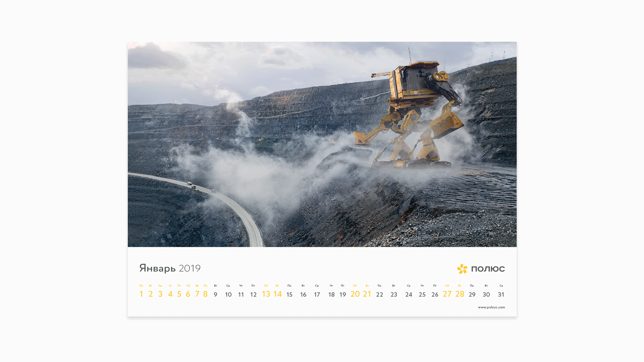644x362 pixels.
Task: Select yellow date 28 in the calendar
Action: pyautogui.click(x=460, y=294)
